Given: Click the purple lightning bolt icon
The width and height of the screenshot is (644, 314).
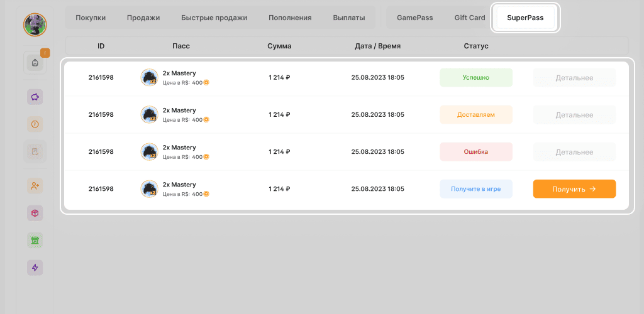Looking at the screenshot, I should pos(35,268).
